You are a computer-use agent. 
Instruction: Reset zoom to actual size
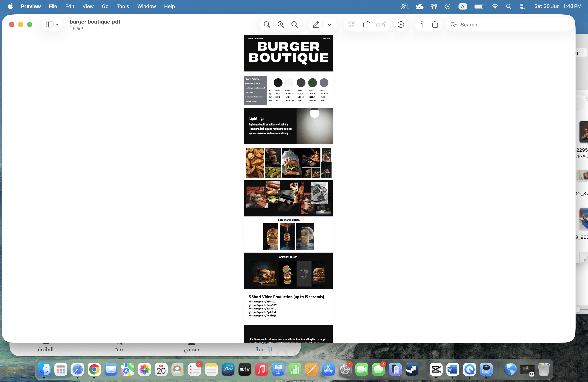281,25
